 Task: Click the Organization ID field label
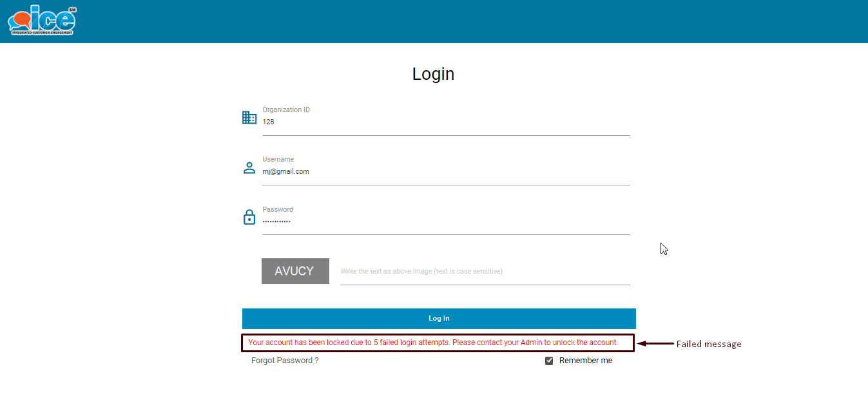286,110
